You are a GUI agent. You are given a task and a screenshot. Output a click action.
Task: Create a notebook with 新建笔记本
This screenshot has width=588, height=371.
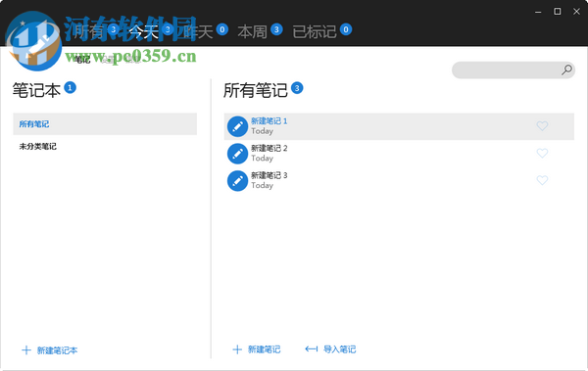pos(50,350)
